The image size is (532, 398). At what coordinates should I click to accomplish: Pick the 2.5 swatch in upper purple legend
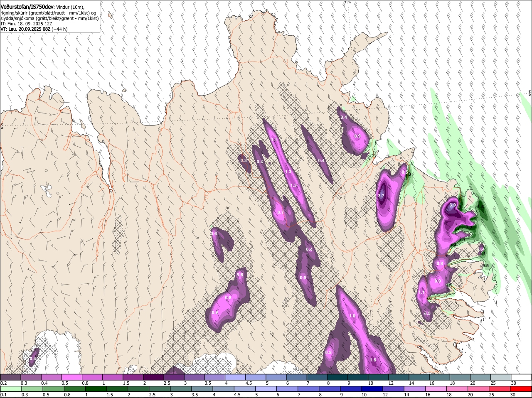[174, 377]
